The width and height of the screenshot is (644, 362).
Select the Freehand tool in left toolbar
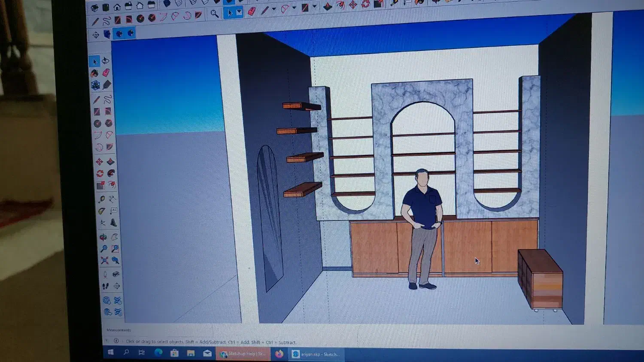coord(108,100)
